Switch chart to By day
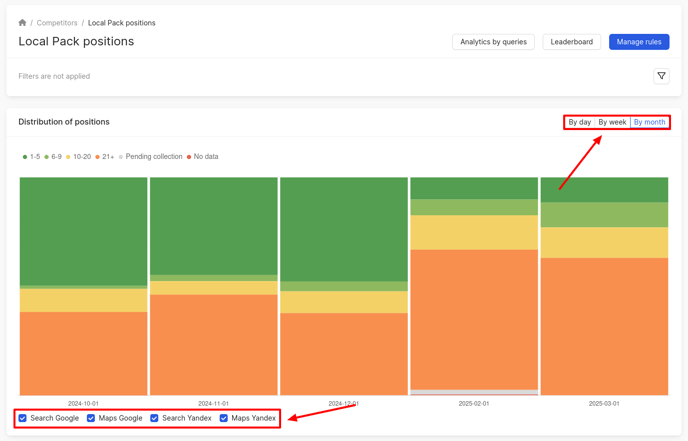Image resolution: width=688 pixels, height=441 pixels. click(x=579, y=122)
